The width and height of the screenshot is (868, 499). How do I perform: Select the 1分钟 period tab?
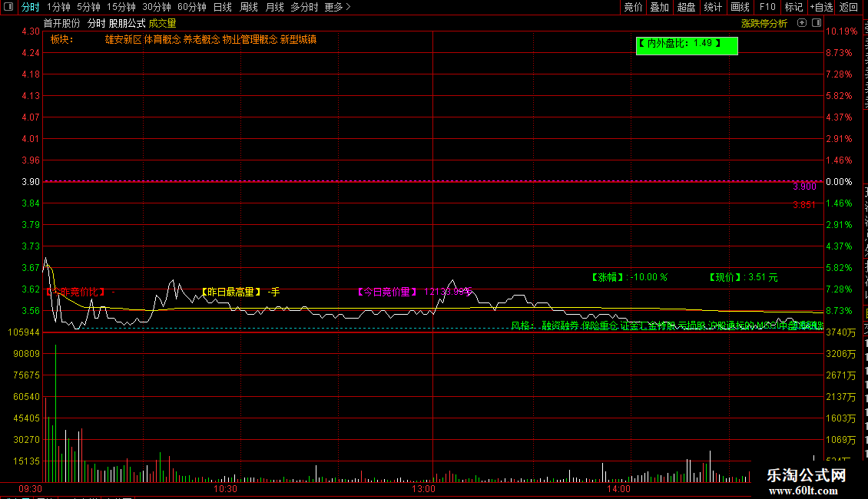pos(58,7)
